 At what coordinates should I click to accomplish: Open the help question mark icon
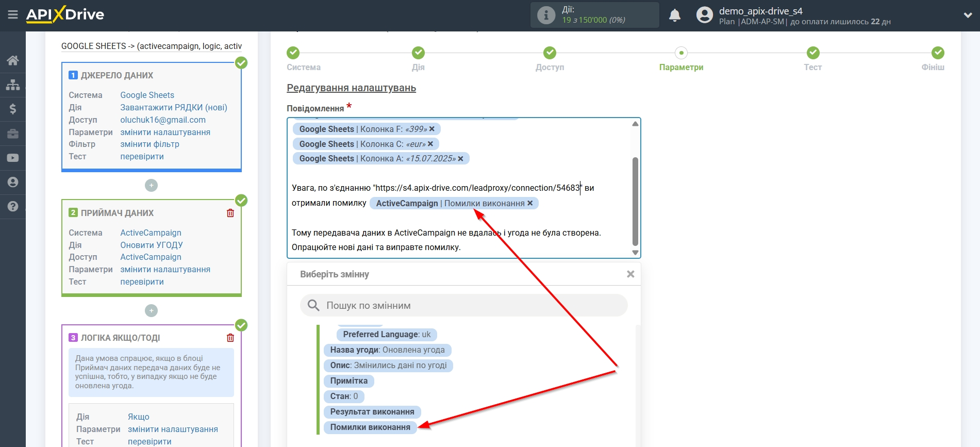click(x=13, y=206)
